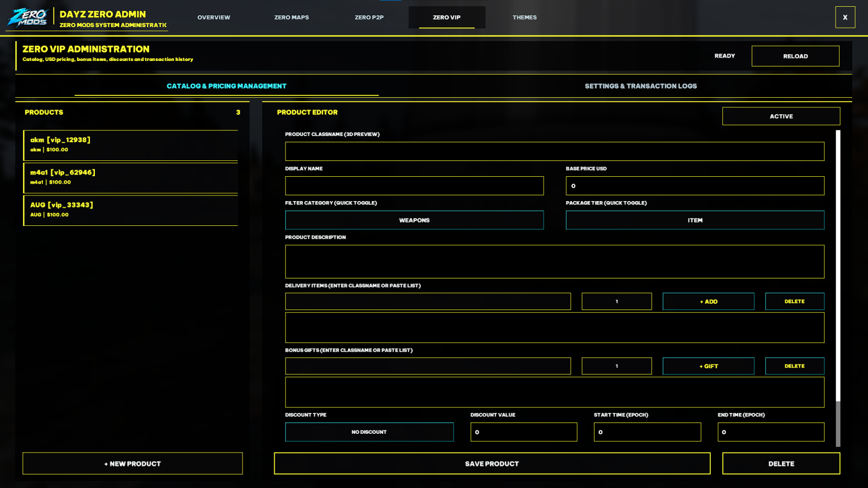Click the Base Price USD field
868x488 pixels.
coord(695,186)
